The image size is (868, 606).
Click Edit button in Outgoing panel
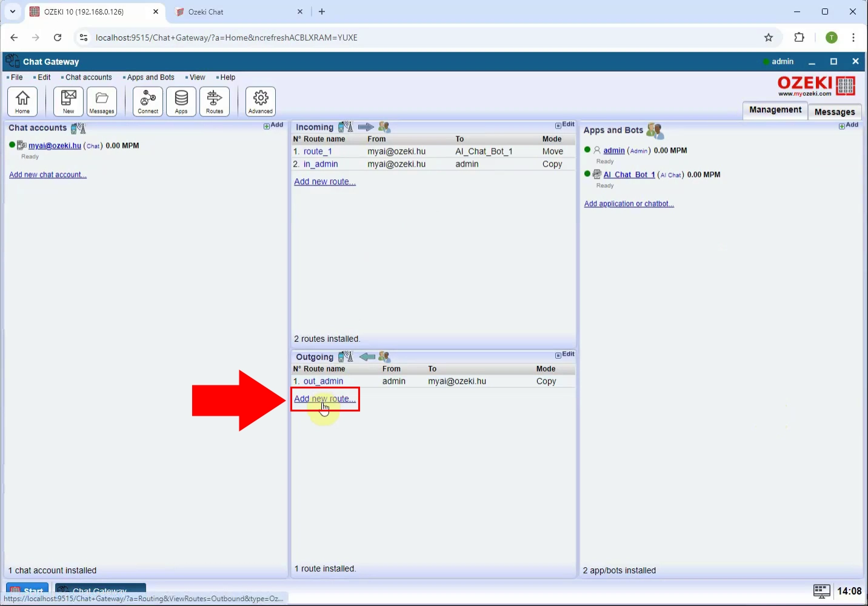[565, 355]
